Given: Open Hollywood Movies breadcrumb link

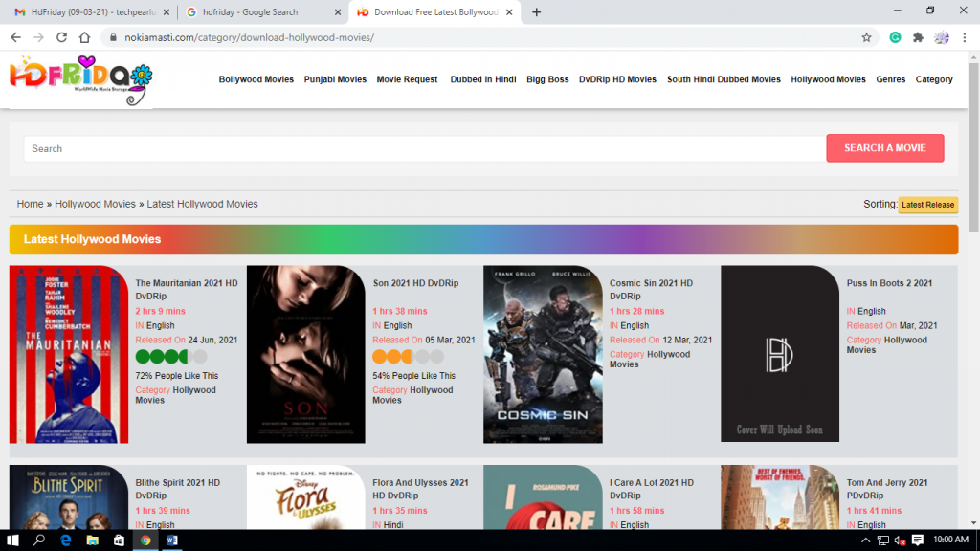Looking at the screenshot, I should point(95,204).
